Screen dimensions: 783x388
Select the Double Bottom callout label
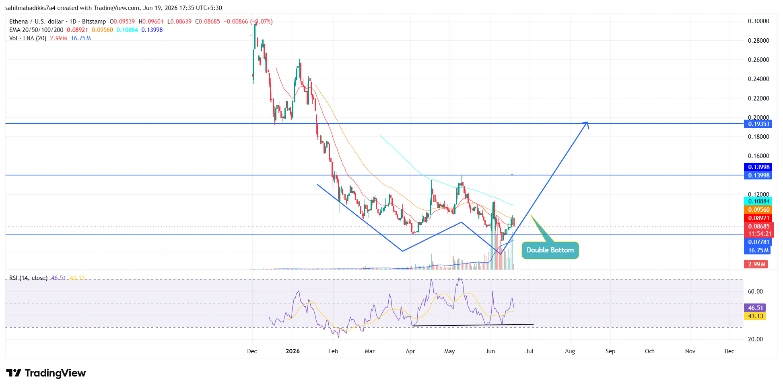[550, 250]
